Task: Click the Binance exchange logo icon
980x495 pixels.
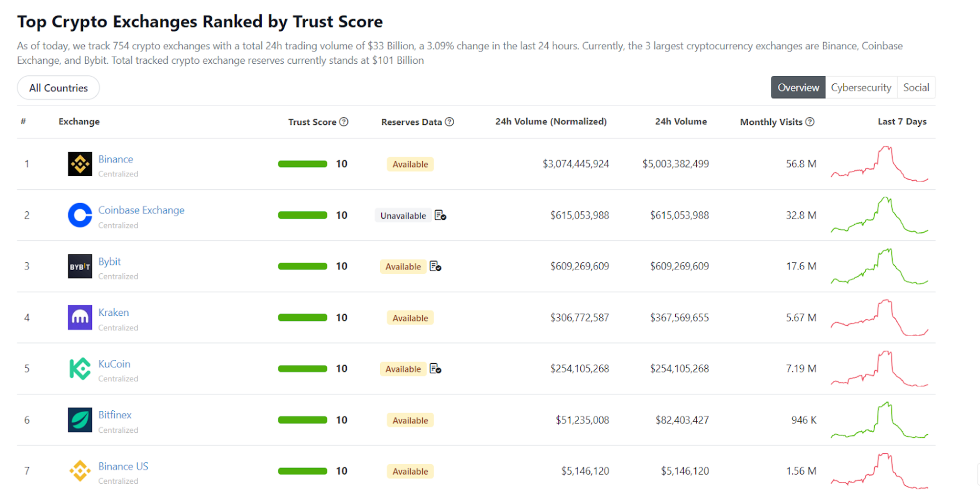Action: click(80, 164)
